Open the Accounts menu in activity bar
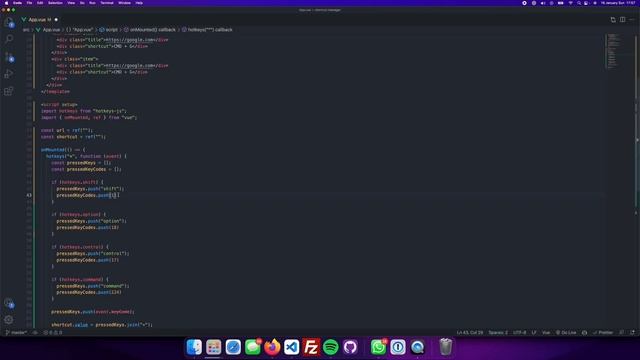The height and width of the screenshot is (360, 640). 9,303
